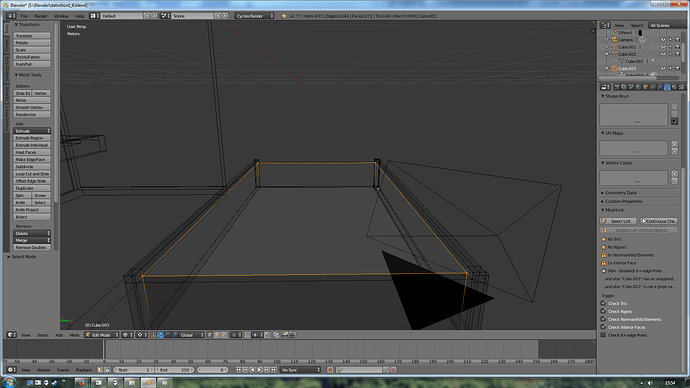Open the Cycles Render engine dropdown
This screenshot has height=388, width=690.
254,16
